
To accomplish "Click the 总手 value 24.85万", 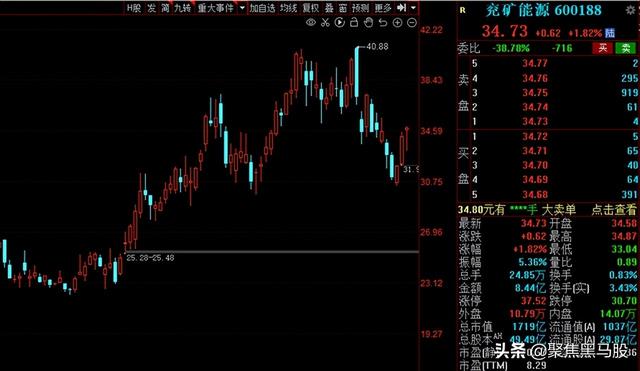I will coord(527,275).
